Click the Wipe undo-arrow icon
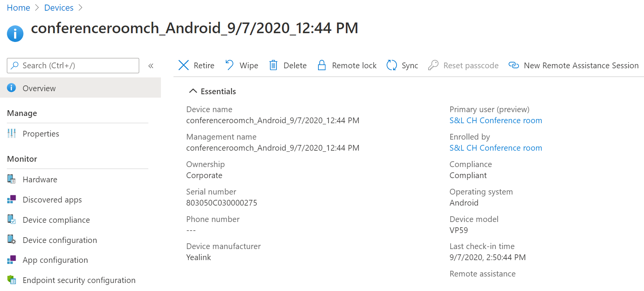 [229, 65]
